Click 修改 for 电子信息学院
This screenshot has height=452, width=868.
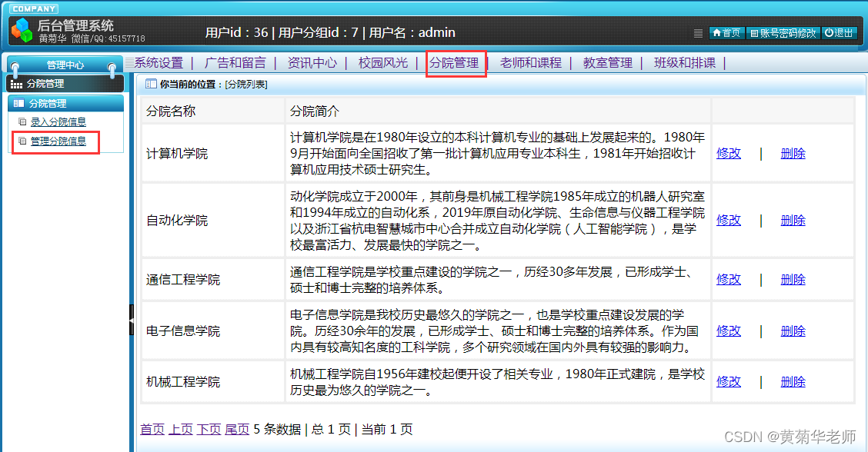pyautogui.click(x=729, y=331)
